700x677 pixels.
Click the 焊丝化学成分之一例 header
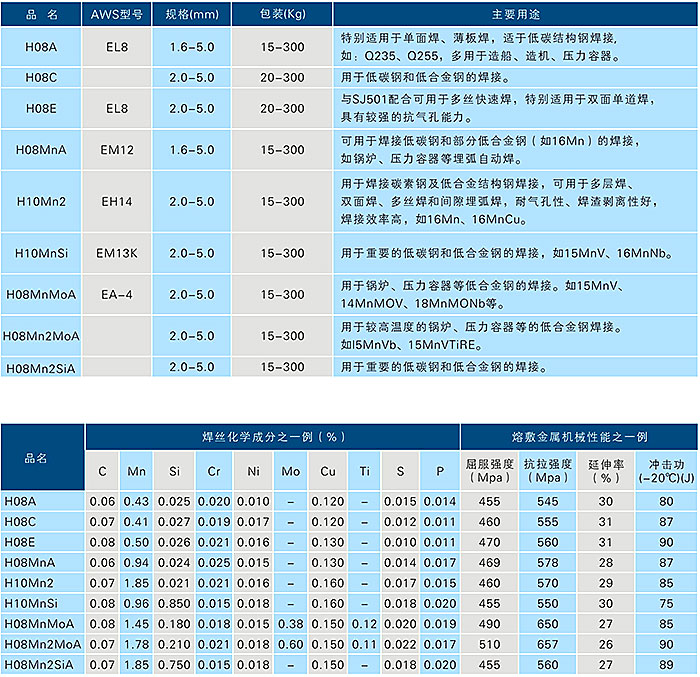(272, 437)
